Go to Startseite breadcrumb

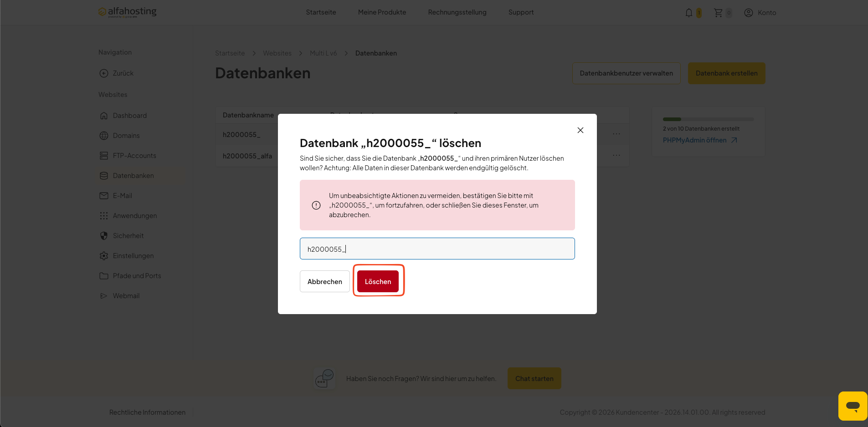[230, 53]
